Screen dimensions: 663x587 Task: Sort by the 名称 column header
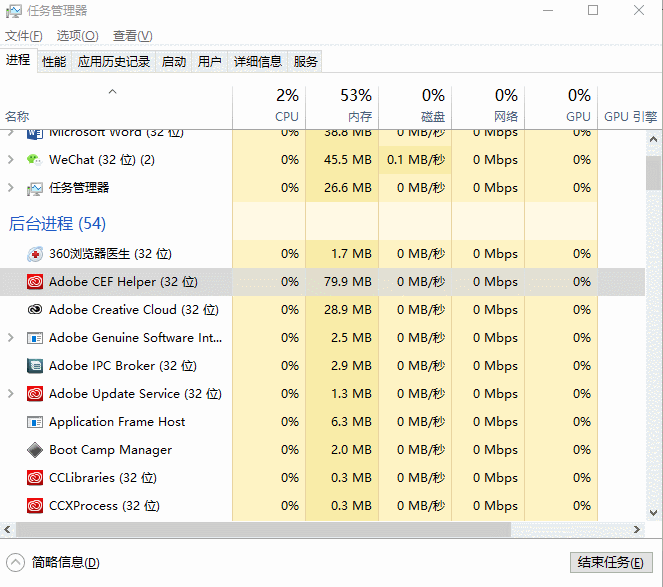coord(116,107)
